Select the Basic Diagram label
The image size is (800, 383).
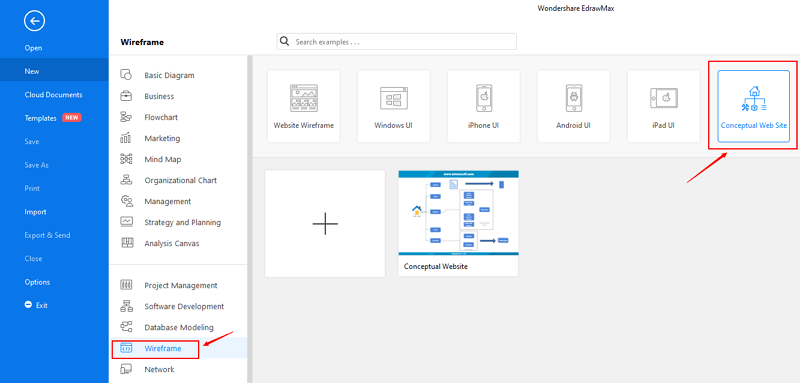click(169, 75)
